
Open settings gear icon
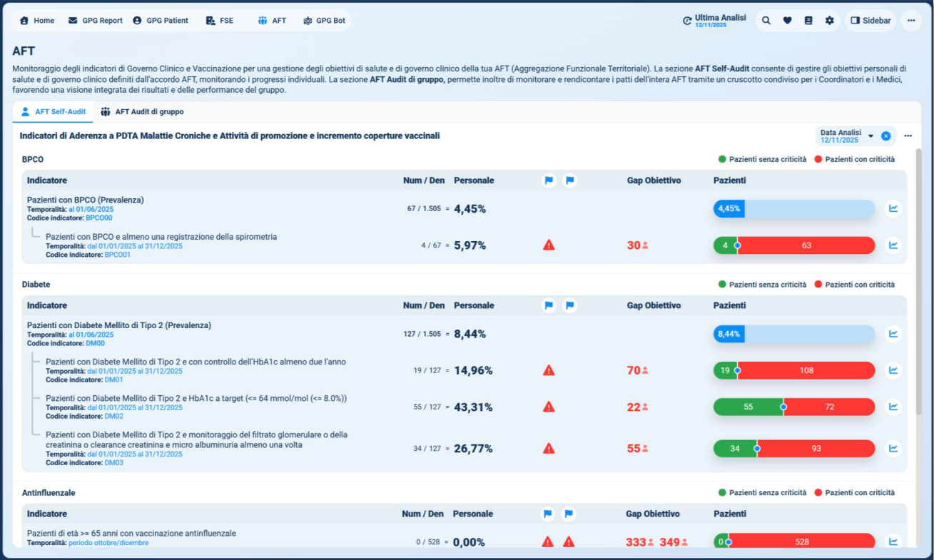(x=829, y=21)
